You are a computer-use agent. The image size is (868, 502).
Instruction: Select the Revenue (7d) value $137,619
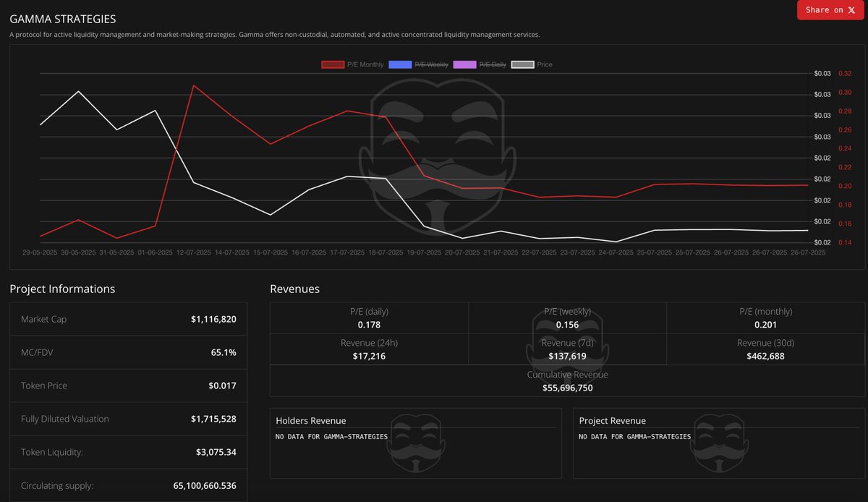[567, 356]
